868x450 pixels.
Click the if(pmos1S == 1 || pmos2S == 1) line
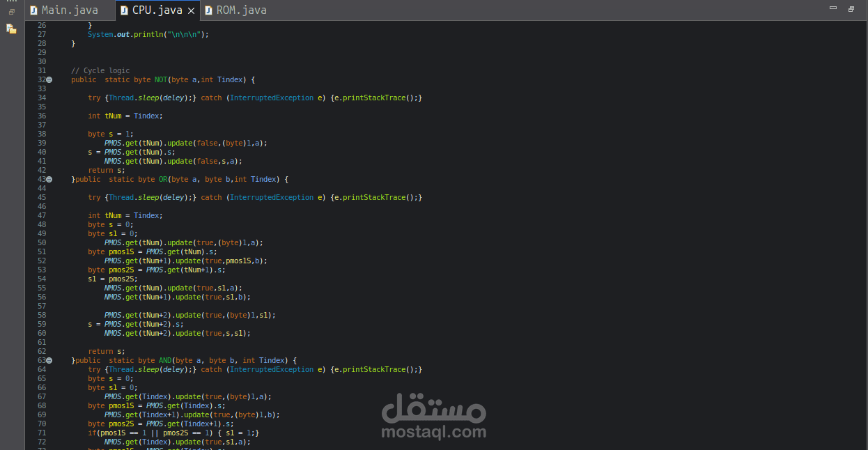point(173,433)
